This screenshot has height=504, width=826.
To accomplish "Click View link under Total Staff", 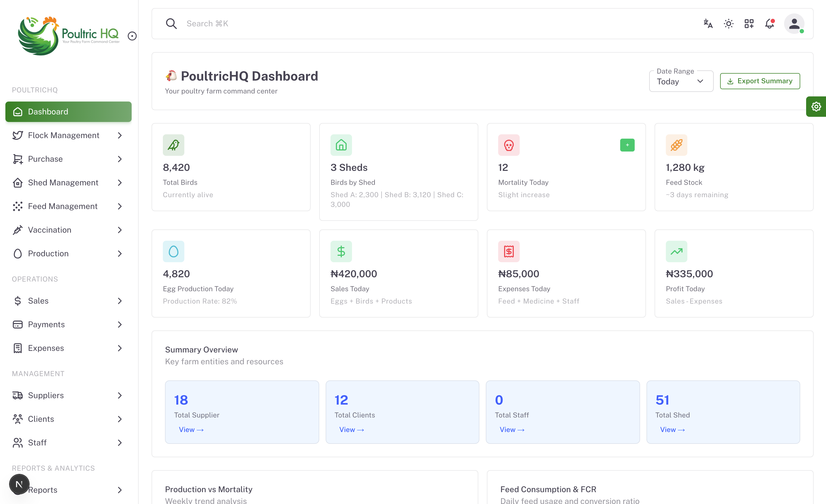I will (x=512, y=429).
